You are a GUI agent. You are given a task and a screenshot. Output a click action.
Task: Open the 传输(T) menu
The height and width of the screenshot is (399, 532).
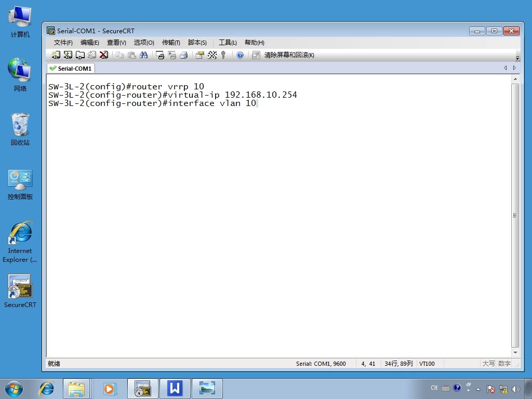[171, 43]
